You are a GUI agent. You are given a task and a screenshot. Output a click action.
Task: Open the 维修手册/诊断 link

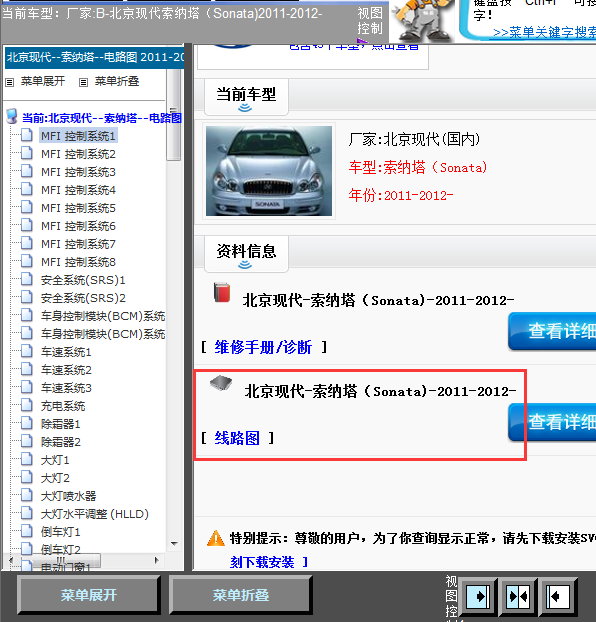coord(263,347)
